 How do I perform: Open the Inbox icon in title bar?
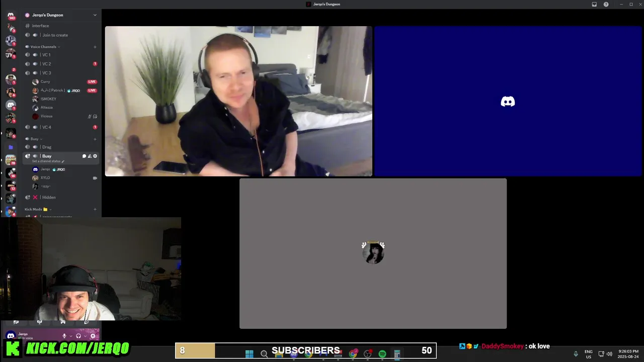click(594, 4)
